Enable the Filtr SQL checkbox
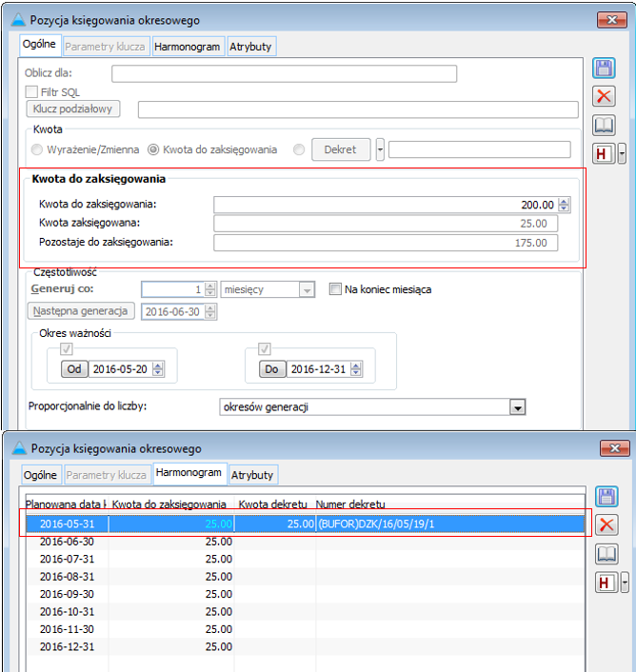The width and height of the screenshot is (636, 672). [31, 91]
